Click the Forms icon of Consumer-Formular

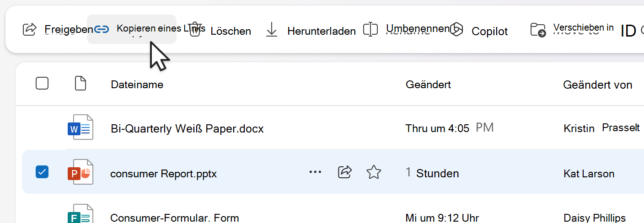[x=80, y=214]
